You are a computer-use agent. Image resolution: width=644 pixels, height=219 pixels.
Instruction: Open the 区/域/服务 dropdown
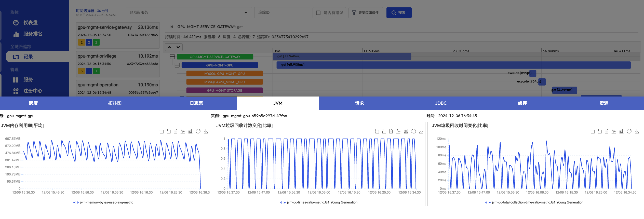pyautogui.click(x=189, y=13)
